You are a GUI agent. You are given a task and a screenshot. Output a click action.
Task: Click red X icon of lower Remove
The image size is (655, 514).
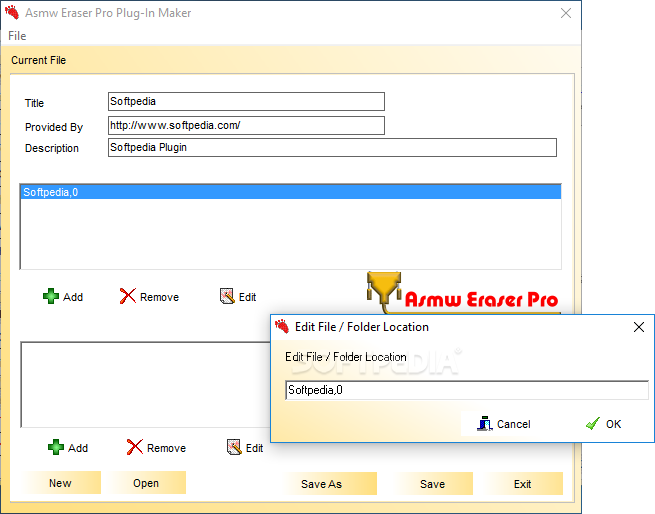point(135,447)
